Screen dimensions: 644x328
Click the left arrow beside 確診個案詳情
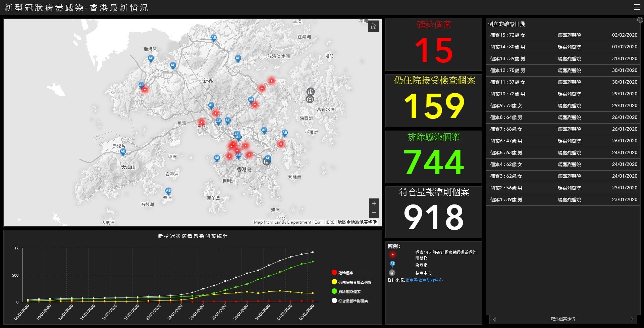(x=494, y=319)
